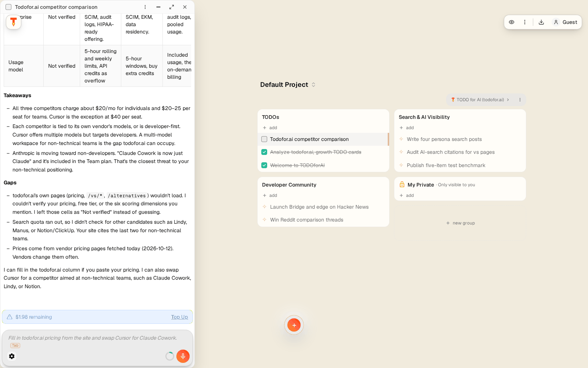Uncheck the Welcome to TODOforAI item
Viewport: 588px width, 368px height.
pos(264,165)
